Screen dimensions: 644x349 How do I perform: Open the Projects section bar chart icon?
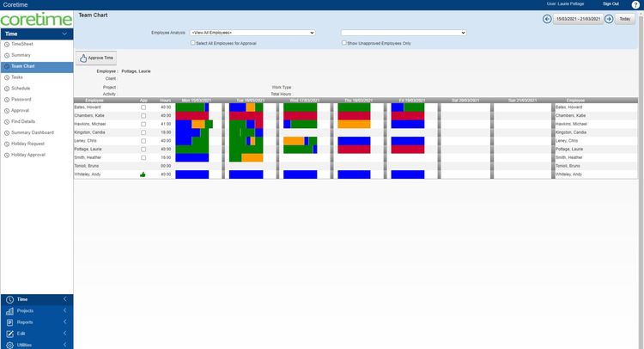click(x=9, y=311)
